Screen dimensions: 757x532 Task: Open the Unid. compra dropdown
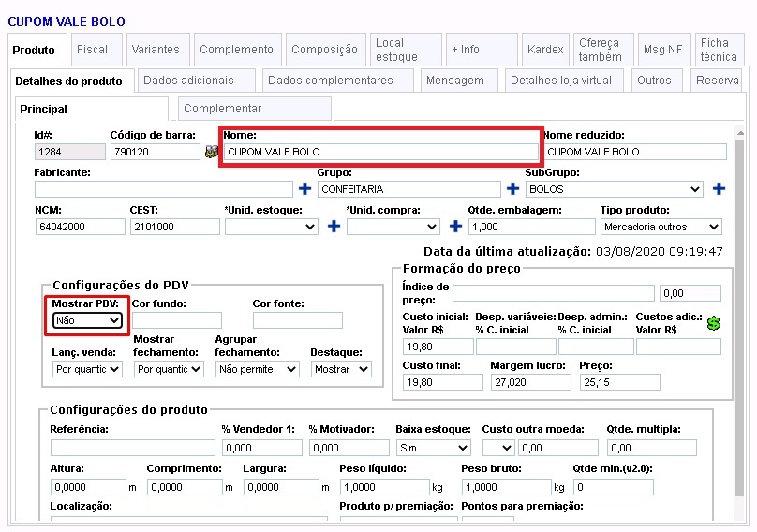393,227
